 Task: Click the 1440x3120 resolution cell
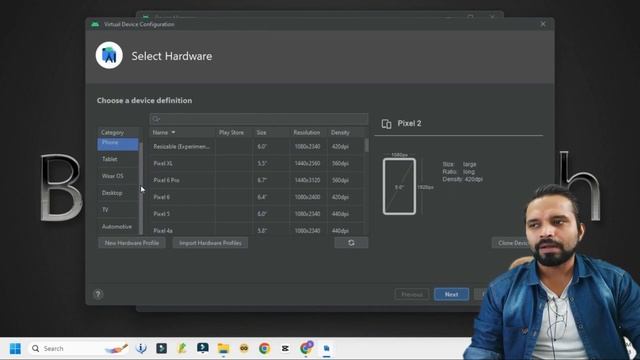click(x=307, y=180)
